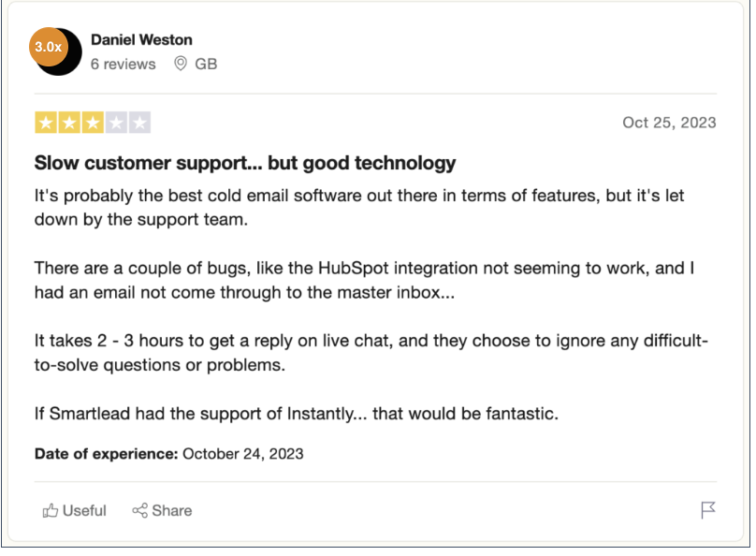Click the 6 reviews count
The height and width of the screenshot is (556, 756).
tap(123, 65)
